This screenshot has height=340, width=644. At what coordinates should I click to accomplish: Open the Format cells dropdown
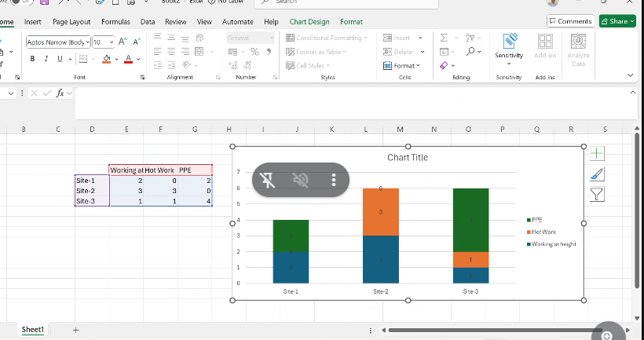click(x=403, y=65)
